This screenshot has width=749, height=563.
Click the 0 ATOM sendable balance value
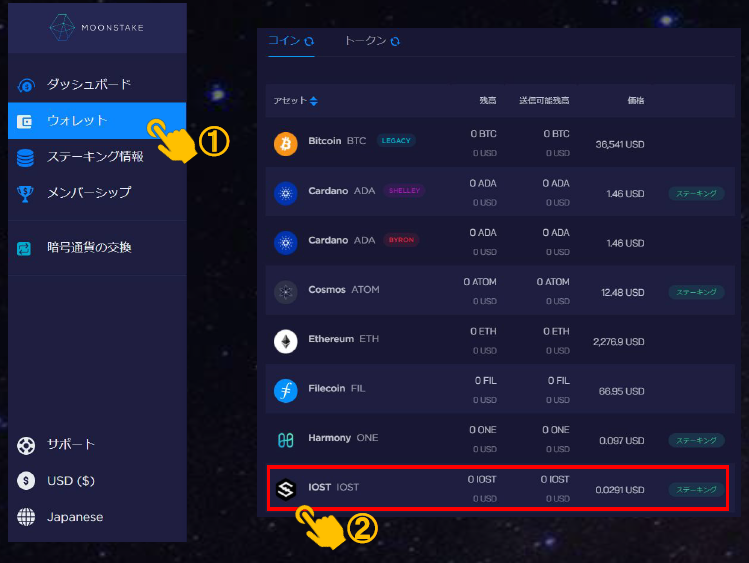tap(553, 282)
